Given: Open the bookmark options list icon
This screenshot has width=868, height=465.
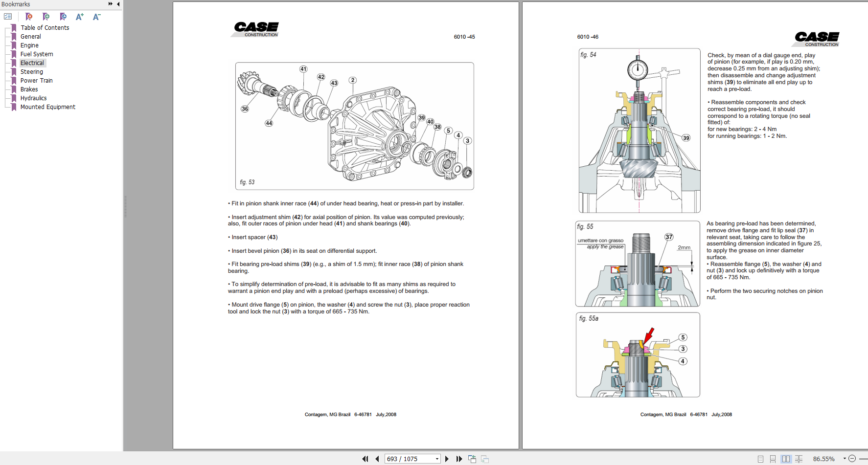Looking at the screenshot, I should [8, 17].
